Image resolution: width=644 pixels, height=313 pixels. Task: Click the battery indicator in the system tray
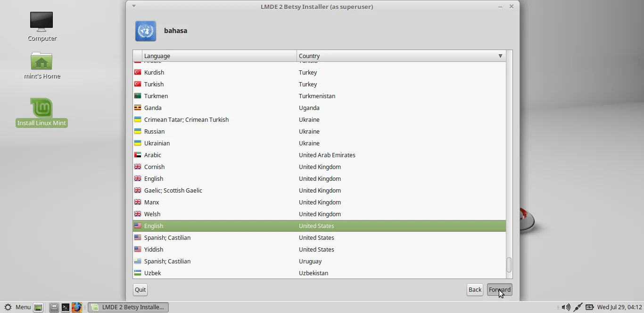(x=590, y=307)
